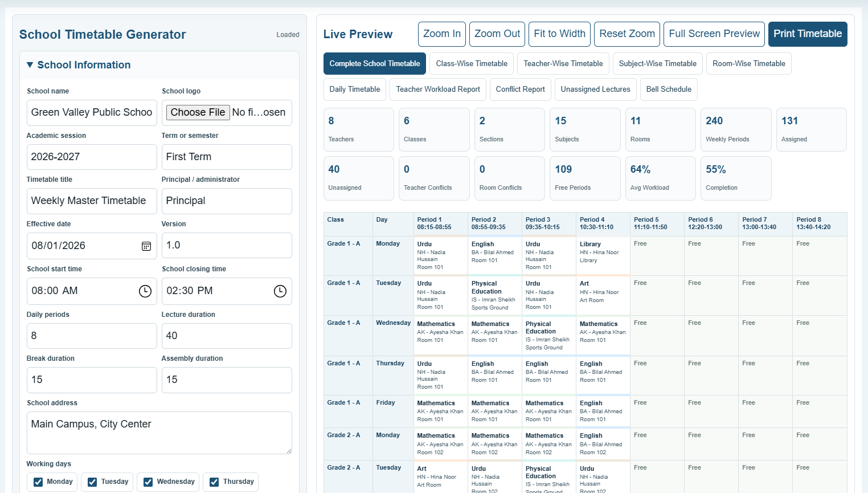Open the Effective date calendar picker icon
Screen dimensions: 868x493
(146, 246)
